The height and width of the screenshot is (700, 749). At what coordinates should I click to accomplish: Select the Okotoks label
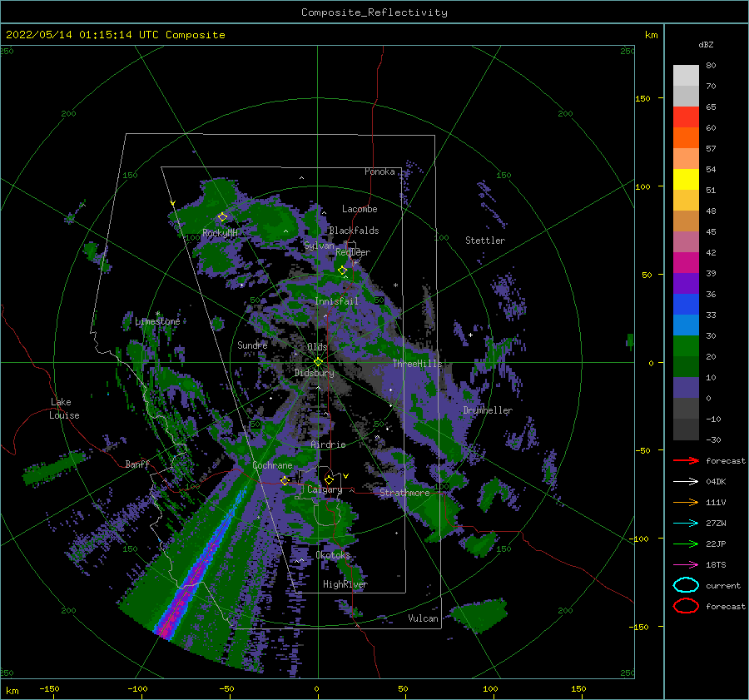pyautogui.click(x=333, y=555)
